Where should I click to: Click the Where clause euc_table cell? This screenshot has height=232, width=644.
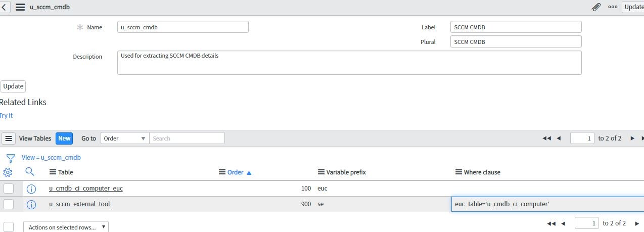coord(547,204)
